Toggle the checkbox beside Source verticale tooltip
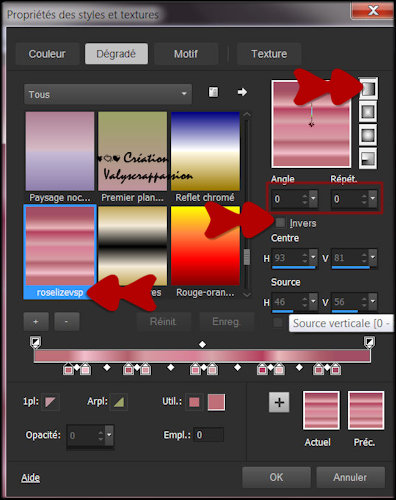This screenshot has height=500, width=396. tap(277, 322)
